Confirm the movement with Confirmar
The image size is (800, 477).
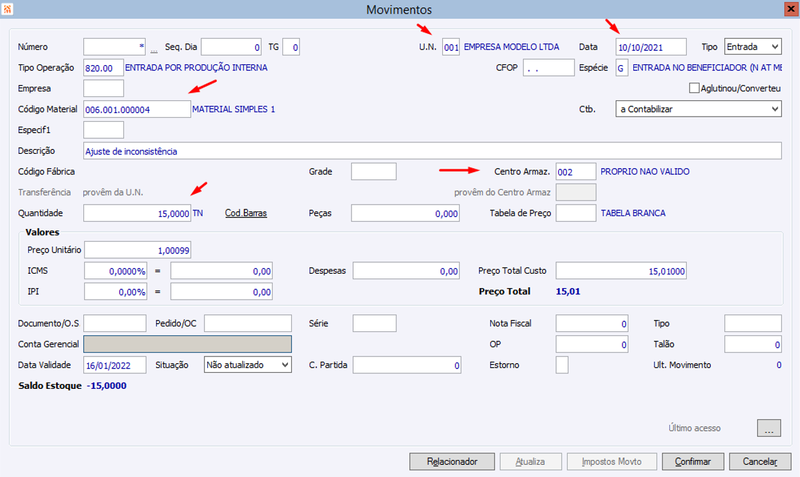click(692, 461)
